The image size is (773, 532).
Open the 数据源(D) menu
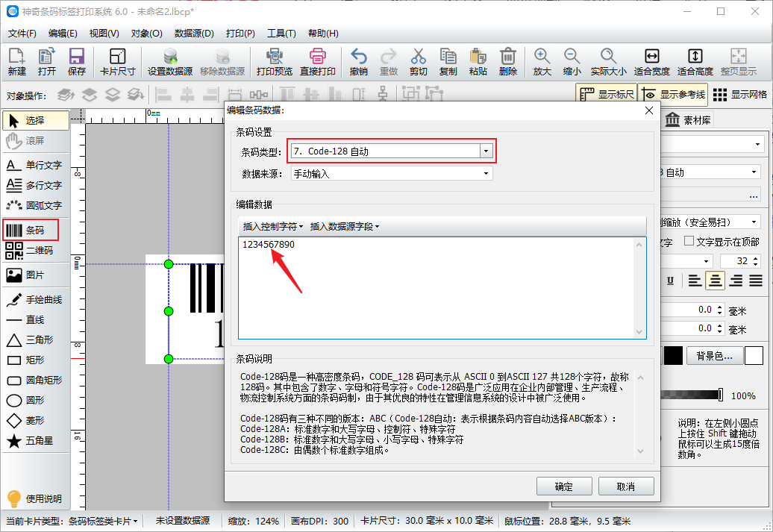[194, 34]
